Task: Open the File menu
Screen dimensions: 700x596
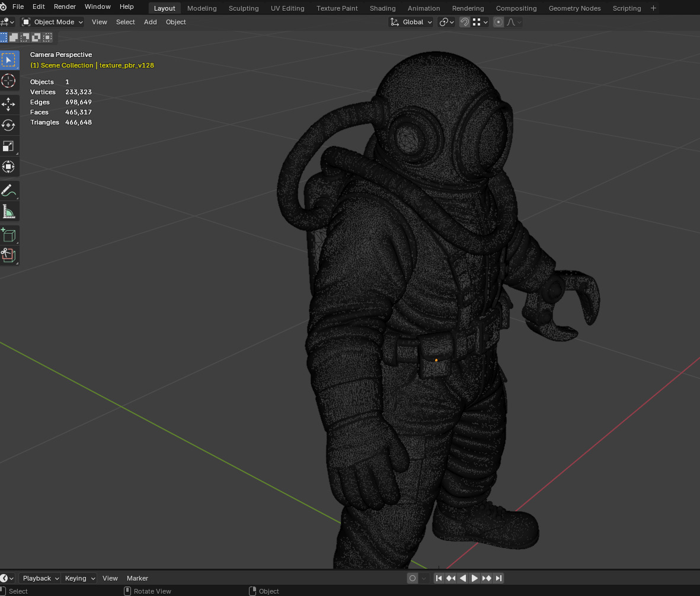Action: [x=18, y=7]
